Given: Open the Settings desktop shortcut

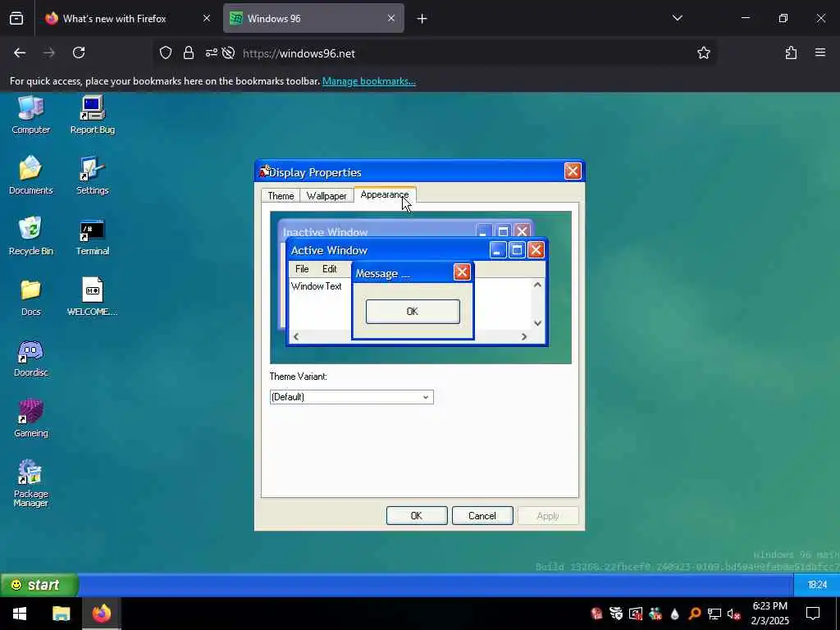Looking at the screenshot, I should pyautogui.click(x=92, y=176).
